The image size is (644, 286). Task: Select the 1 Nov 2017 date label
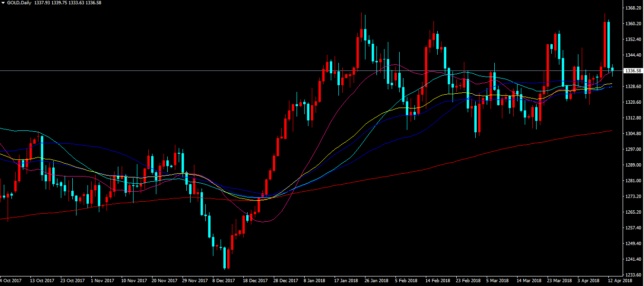click(102, 281)
